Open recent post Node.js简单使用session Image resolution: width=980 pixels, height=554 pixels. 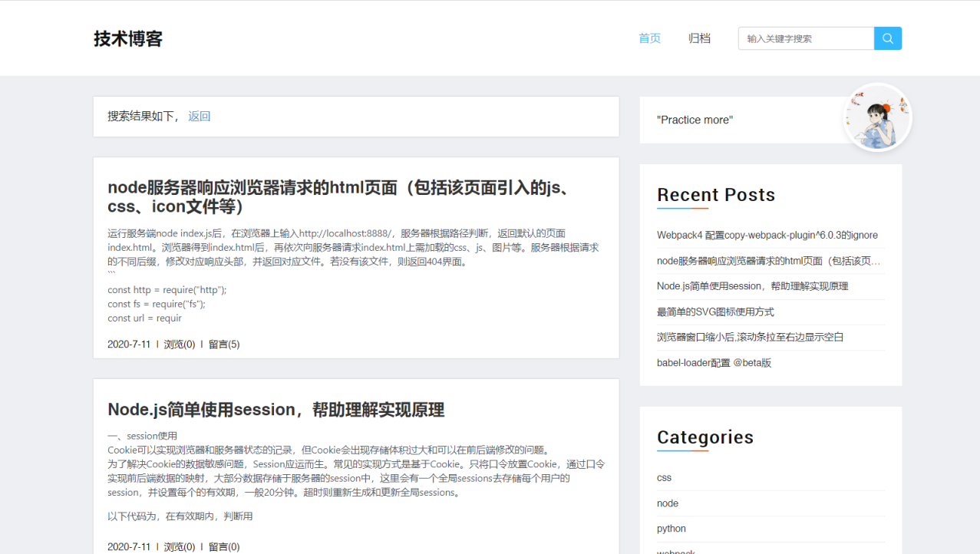click(x=752, y=286)
